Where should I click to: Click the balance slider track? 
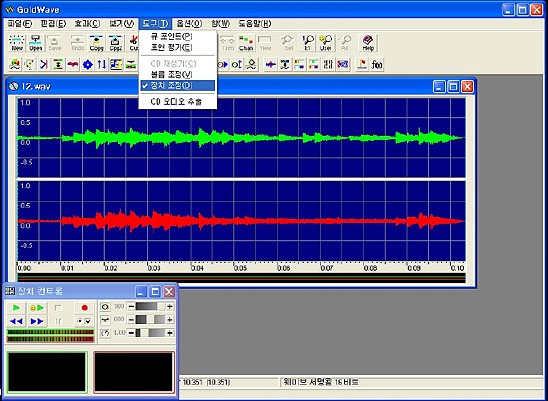151,320
